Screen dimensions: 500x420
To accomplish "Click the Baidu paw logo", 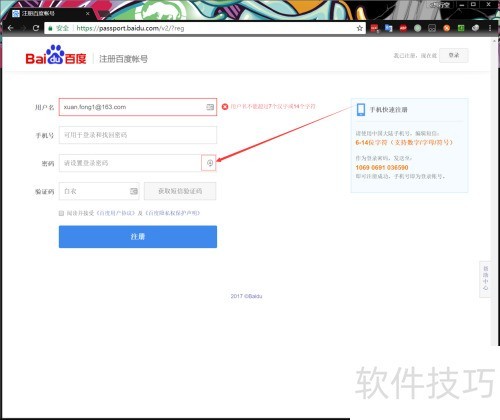I will click(x=56, y=54).
